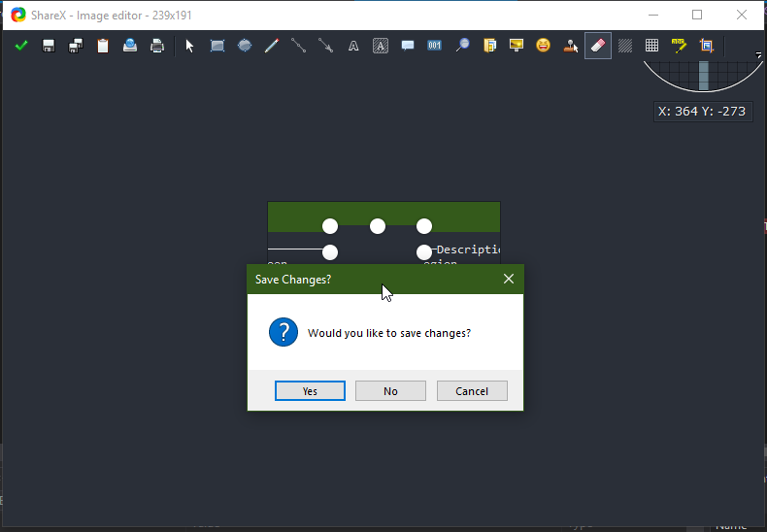Click Cancel in Save Changes dialog

tap(472, 390)
